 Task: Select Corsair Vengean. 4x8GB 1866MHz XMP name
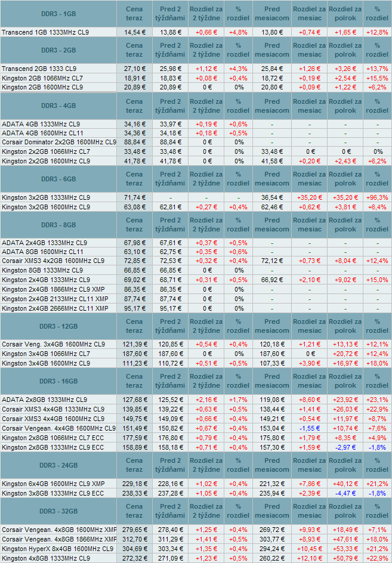click(x=59, y=539)
